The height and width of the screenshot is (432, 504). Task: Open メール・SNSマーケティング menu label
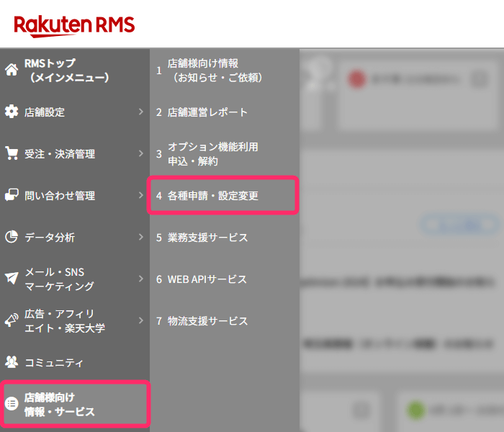(60, 279)
